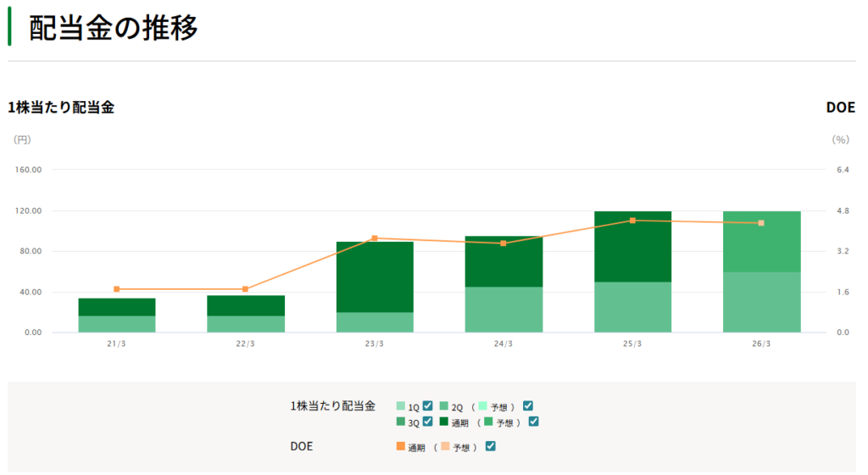Select the DOE point on the 25/3 bar
Viewport: 868px width, 475px height.
point(632,221)
